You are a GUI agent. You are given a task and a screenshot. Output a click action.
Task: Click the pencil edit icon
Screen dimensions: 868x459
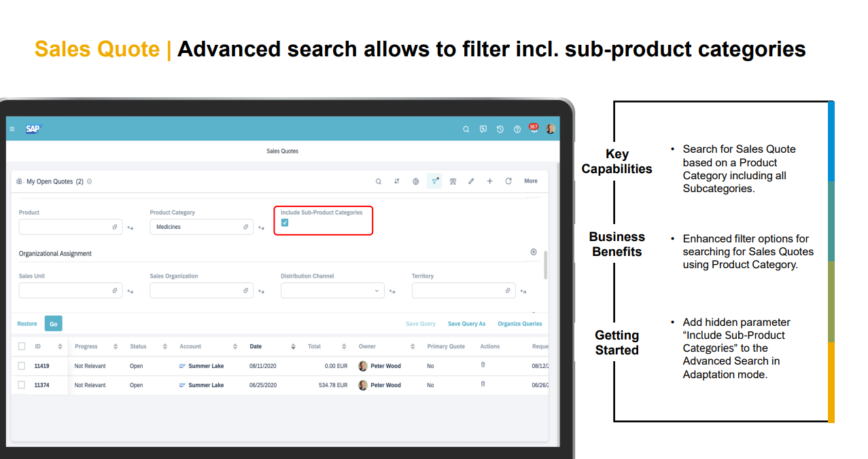(x=471, y=181)
